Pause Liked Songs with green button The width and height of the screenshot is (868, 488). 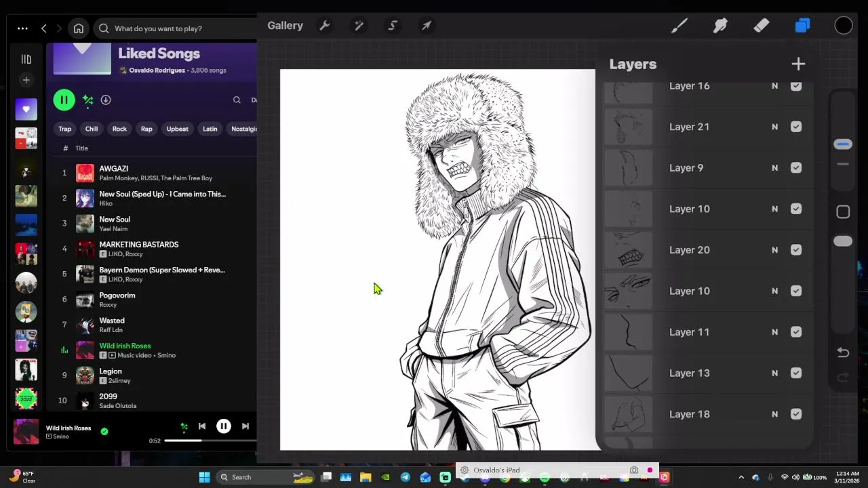64,100
